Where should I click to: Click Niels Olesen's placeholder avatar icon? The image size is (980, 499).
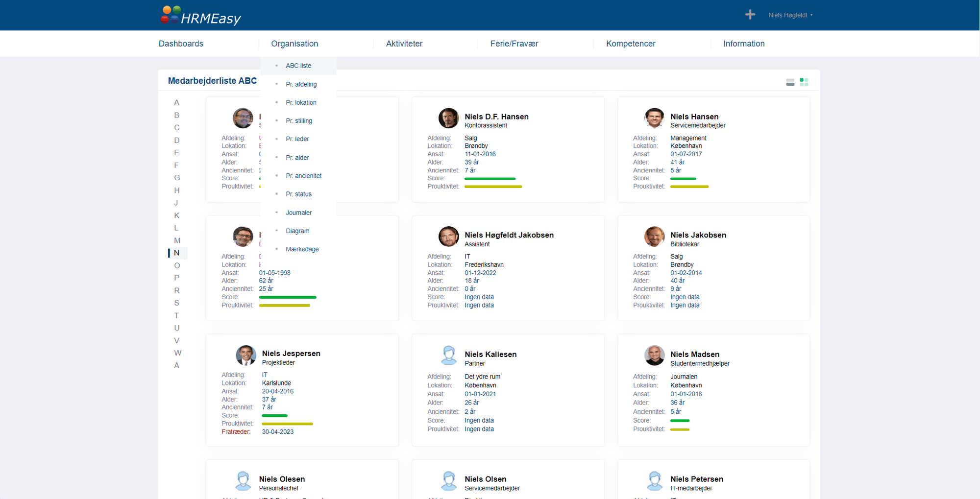click(243, 481)
